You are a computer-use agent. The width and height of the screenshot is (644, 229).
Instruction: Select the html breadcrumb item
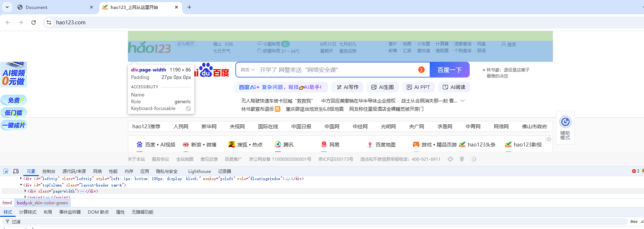(7, 203)
